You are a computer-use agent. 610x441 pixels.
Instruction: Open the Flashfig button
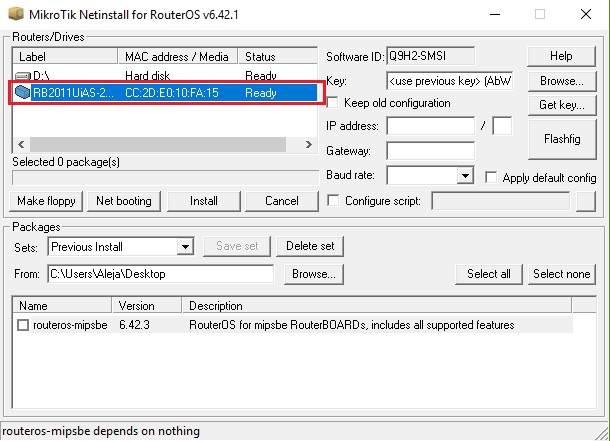click(x=562, y=139)
